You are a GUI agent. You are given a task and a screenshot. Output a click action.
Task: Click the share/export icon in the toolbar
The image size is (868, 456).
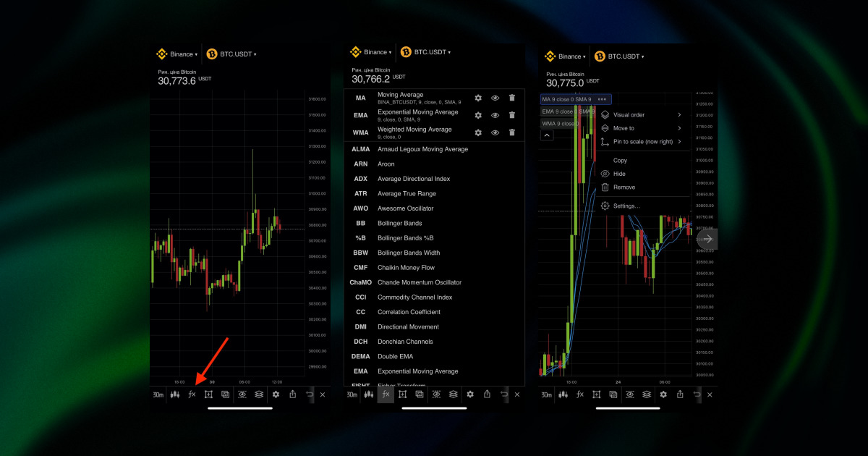tap(292, 394)
